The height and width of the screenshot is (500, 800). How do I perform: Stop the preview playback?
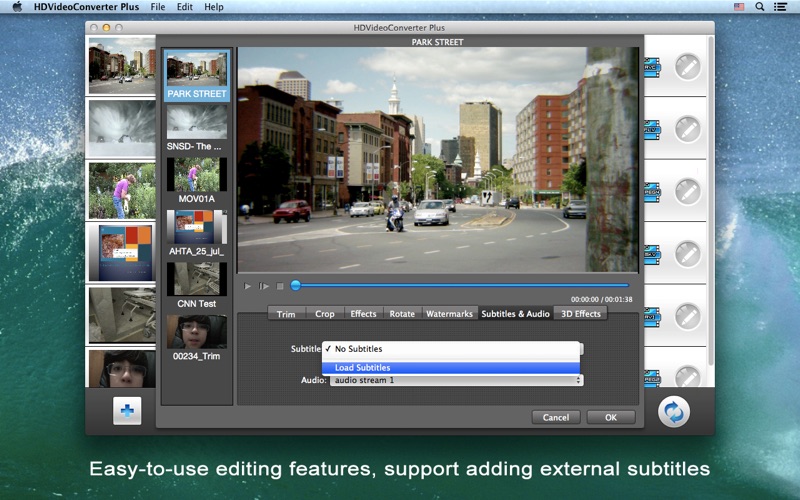(x=280, y=286)
